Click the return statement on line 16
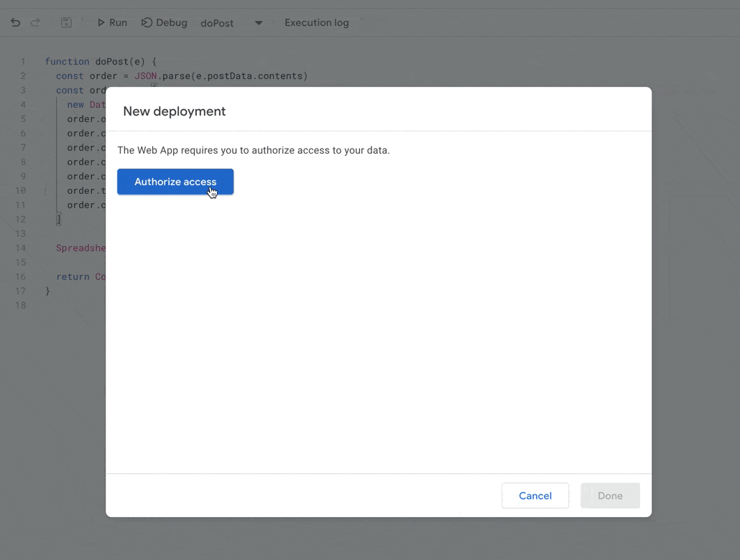Viewport: 740px width, 560px height. [72, 276]
